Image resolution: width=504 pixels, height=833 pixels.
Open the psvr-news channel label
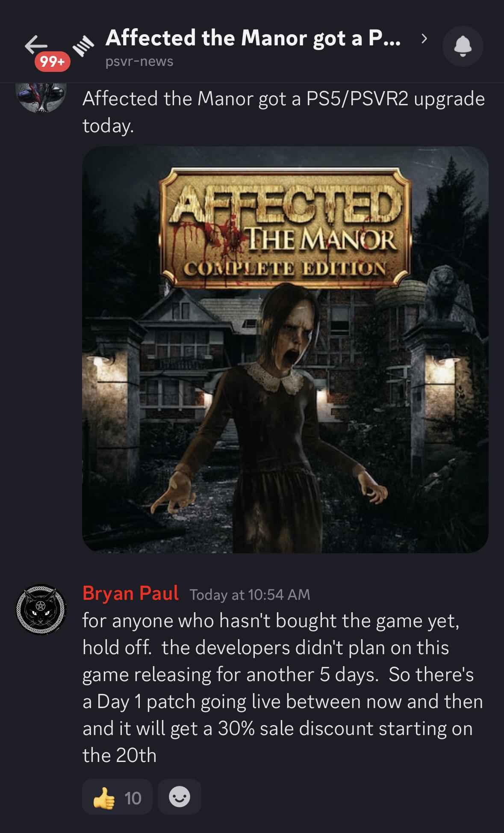point(139,61)
